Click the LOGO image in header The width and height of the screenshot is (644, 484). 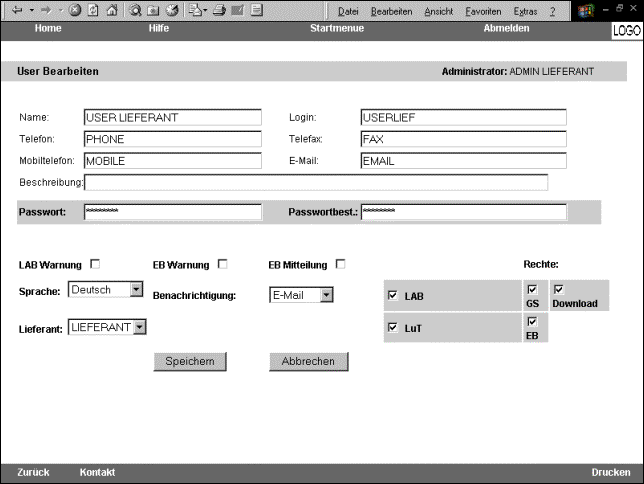pyautogui.click(x=627, y=30)
